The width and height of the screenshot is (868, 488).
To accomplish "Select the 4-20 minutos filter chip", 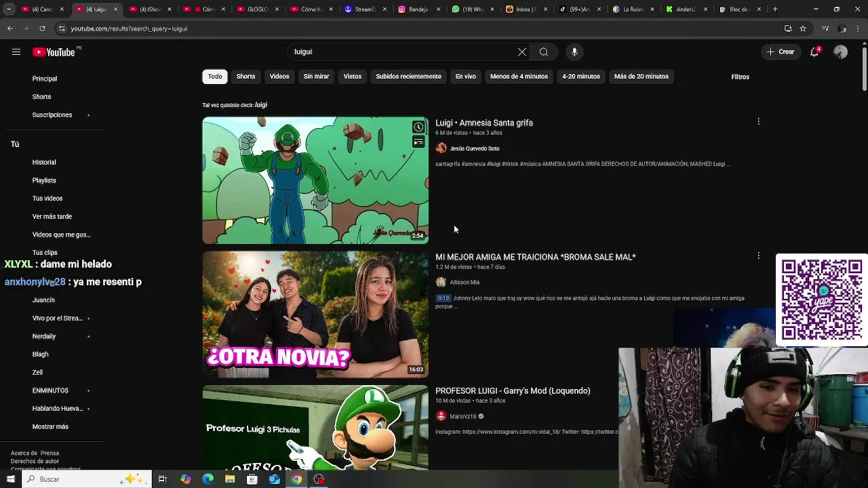I will [x=581, y=77].
